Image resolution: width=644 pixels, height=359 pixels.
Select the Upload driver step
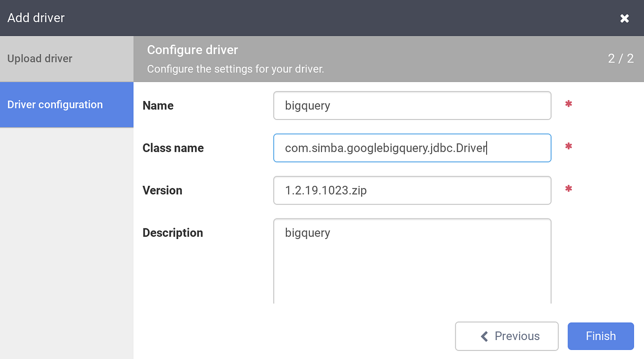pyautogui.click(x=39, y=58)
